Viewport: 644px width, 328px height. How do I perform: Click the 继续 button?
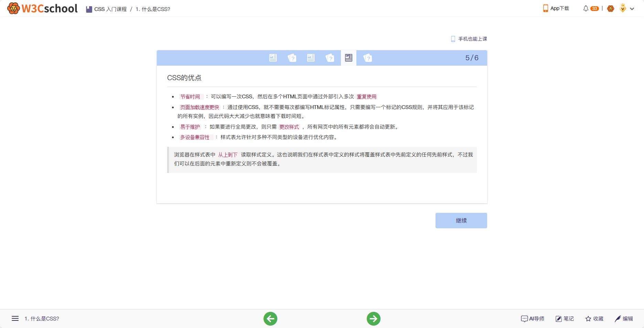tap(461, 220)
